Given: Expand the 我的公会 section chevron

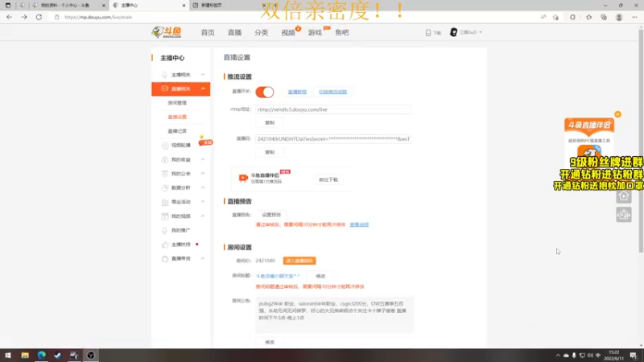Looking at the screenshot, I should pyautogui.click(x=203, y=174).
